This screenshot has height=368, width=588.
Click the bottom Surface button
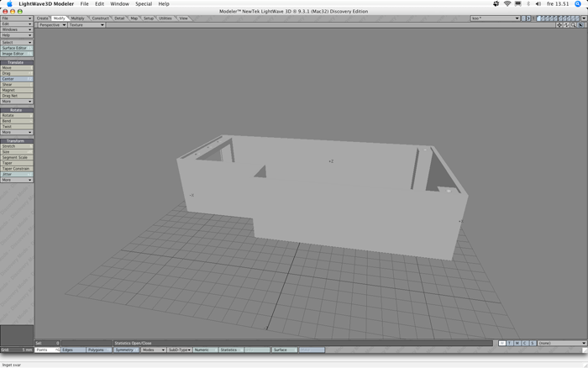coord(284,350)
